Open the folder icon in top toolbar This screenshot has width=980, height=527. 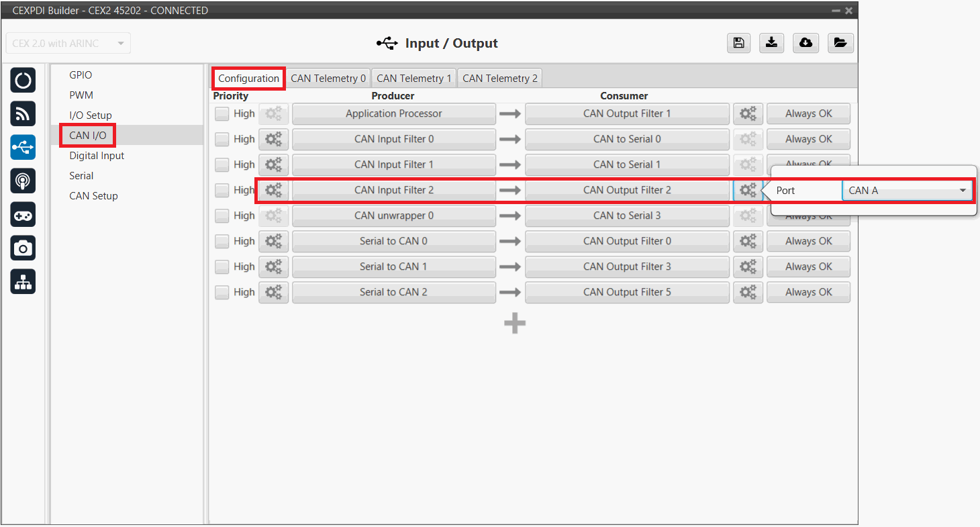840,43
